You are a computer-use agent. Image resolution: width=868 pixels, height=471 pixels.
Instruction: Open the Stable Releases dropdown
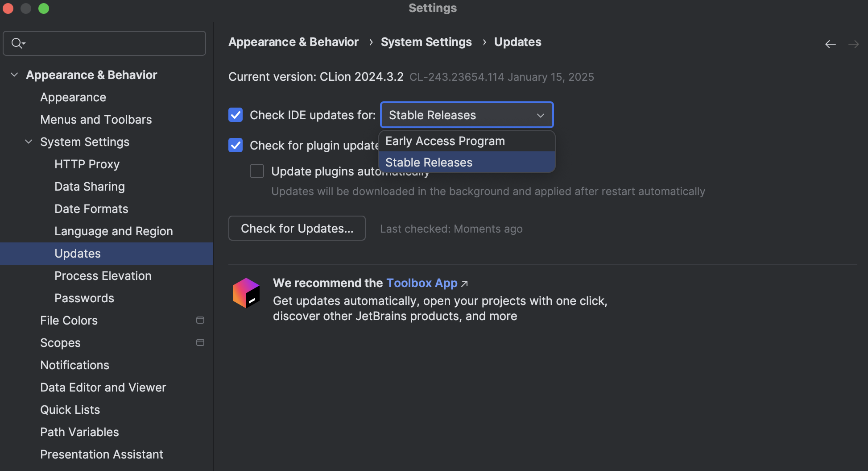pos(466,115)
